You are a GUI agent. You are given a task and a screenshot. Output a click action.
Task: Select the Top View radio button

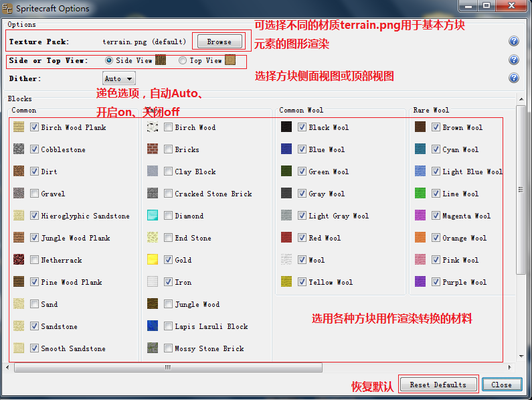tap(183, 60)
